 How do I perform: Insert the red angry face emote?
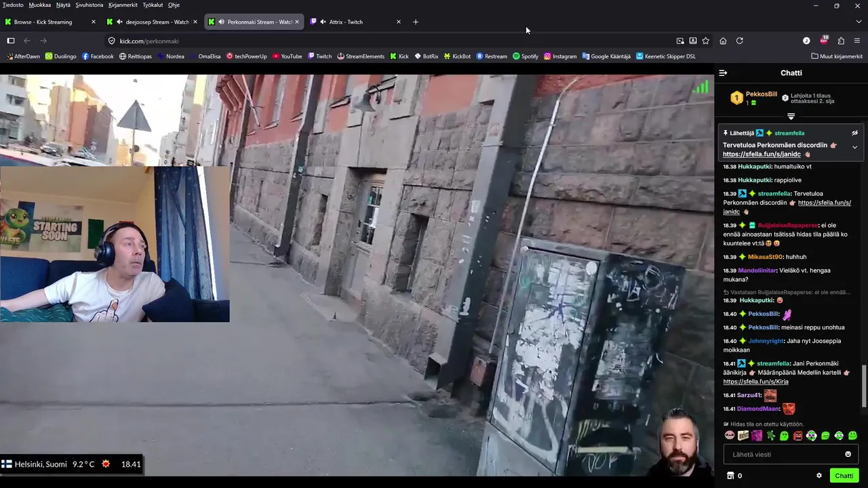[798, 436]
